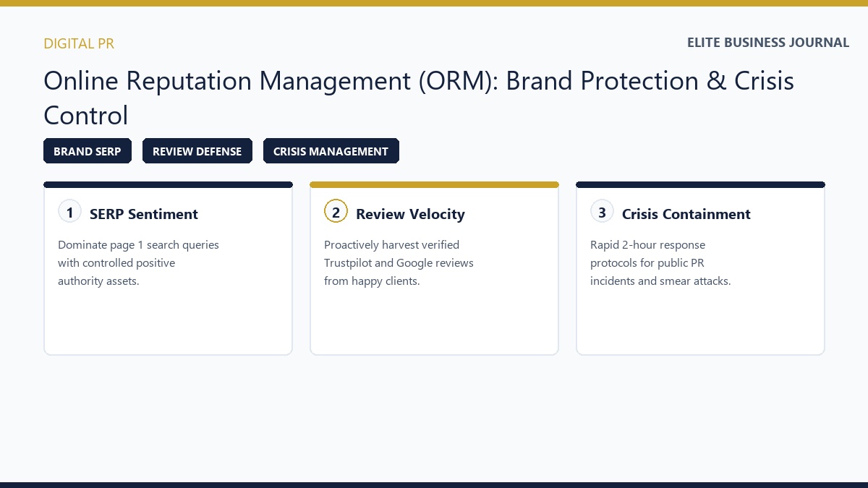Click the ELITE BUSINESS JOURNAL text
The height and width of the screenshot is (488, 868).
[768, 43]
